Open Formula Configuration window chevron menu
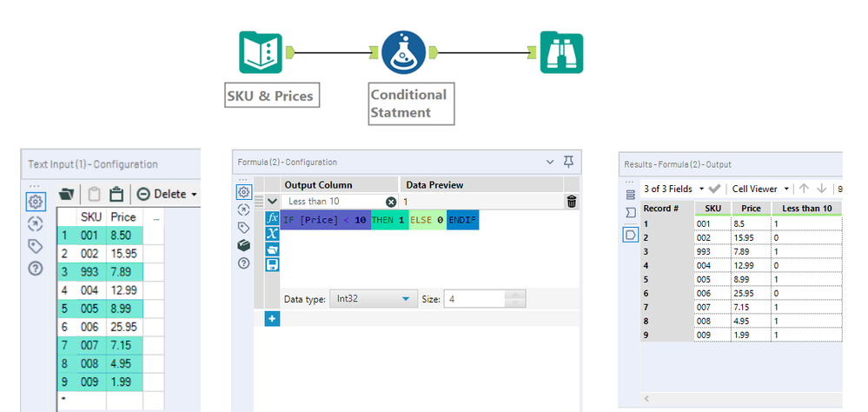 [x=550, y=163]
